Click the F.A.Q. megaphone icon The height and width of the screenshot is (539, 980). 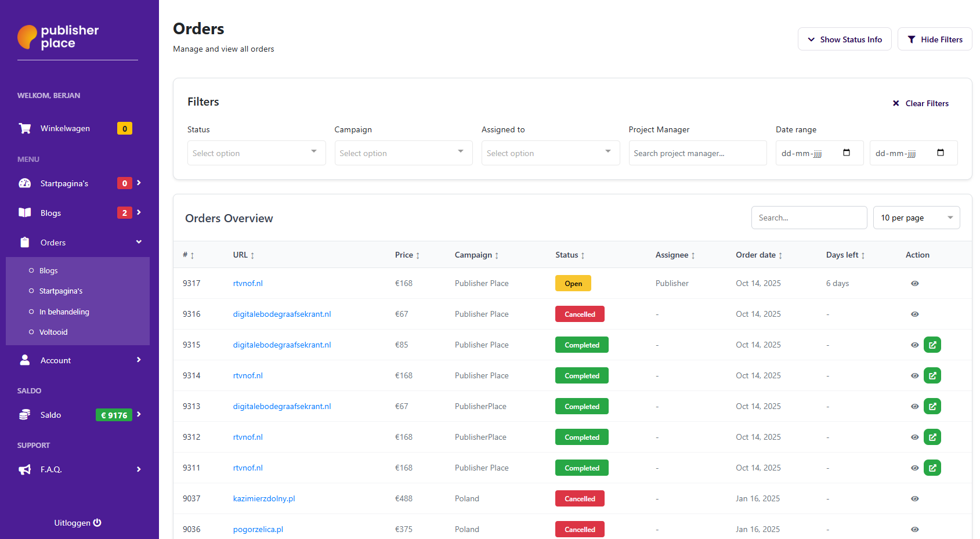coord(25,469)
